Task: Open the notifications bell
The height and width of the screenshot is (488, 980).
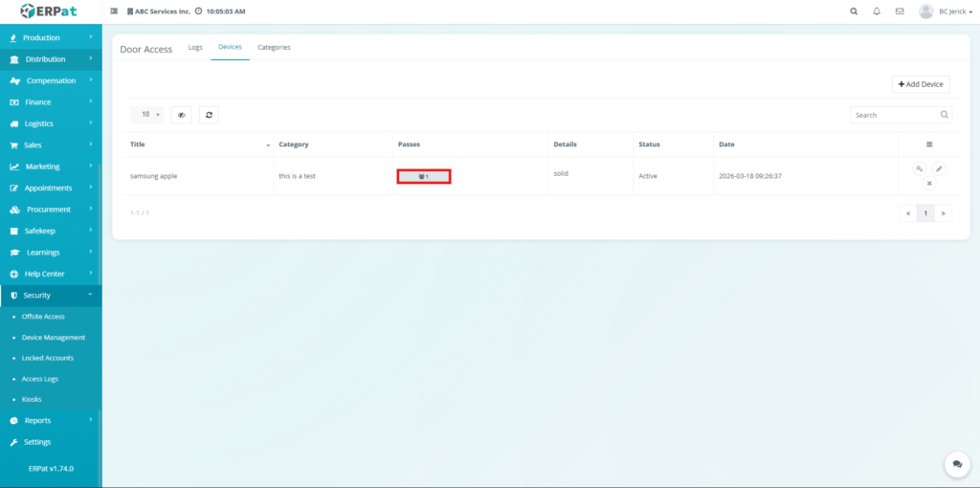Action: pos(877,11)
